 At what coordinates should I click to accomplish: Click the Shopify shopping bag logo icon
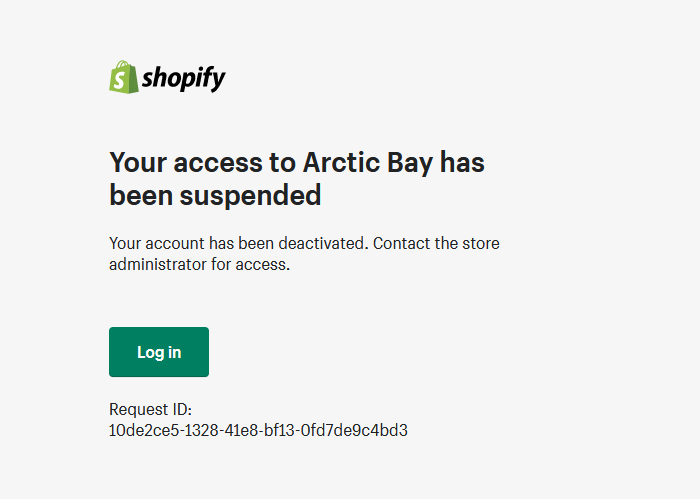(x=123, y=77)
